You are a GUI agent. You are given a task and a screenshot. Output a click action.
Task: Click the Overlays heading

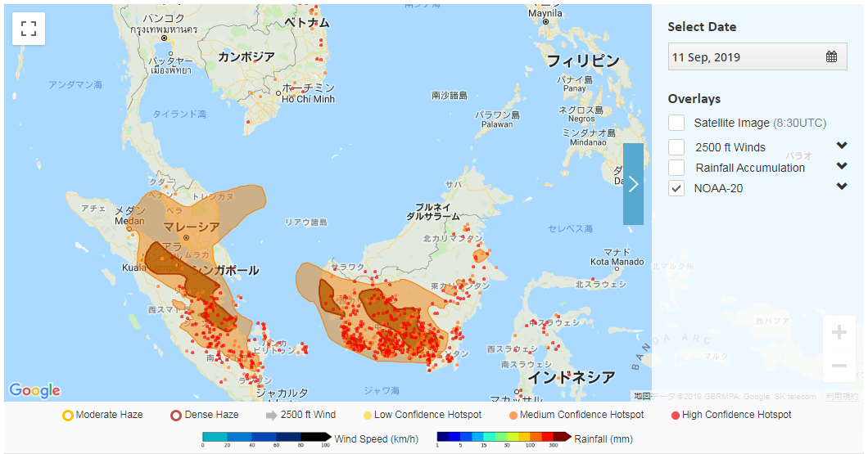point(694,99)
